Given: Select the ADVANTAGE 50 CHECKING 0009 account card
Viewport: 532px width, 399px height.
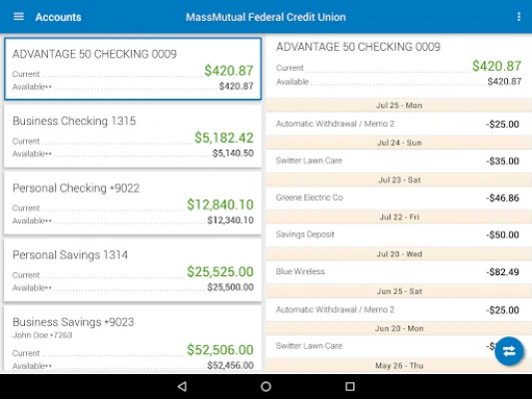Looking at the screenshot, I should click(x=133, y=69).
